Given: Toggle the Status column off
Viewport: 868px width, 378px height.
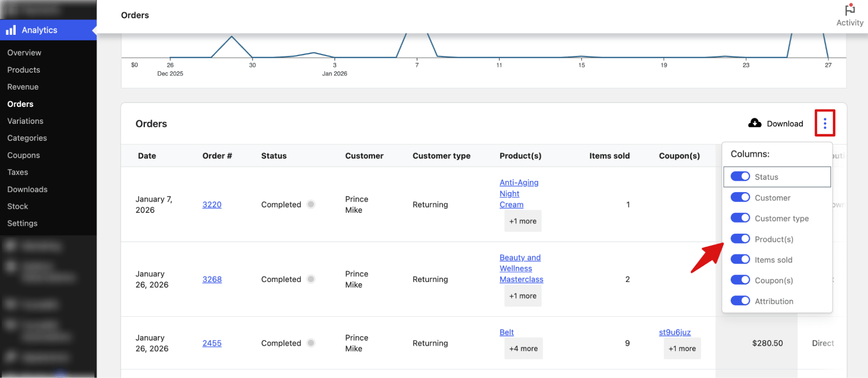Looking at the screenshot, I should pyautogui.click(x=740, y=176).
